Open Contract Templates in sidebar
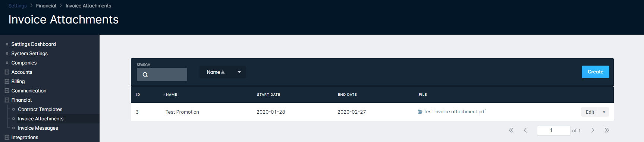 (x=40, y=109)
